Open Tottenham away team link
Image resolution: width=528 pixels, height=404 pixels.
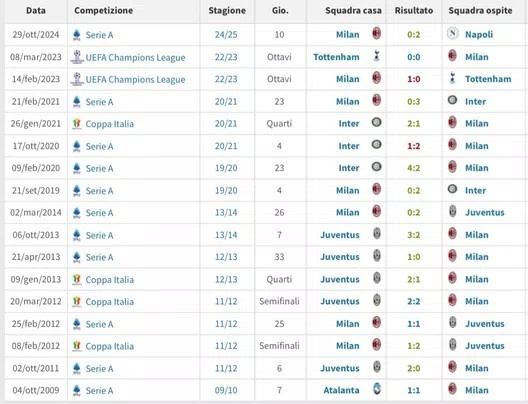point(488,79)
